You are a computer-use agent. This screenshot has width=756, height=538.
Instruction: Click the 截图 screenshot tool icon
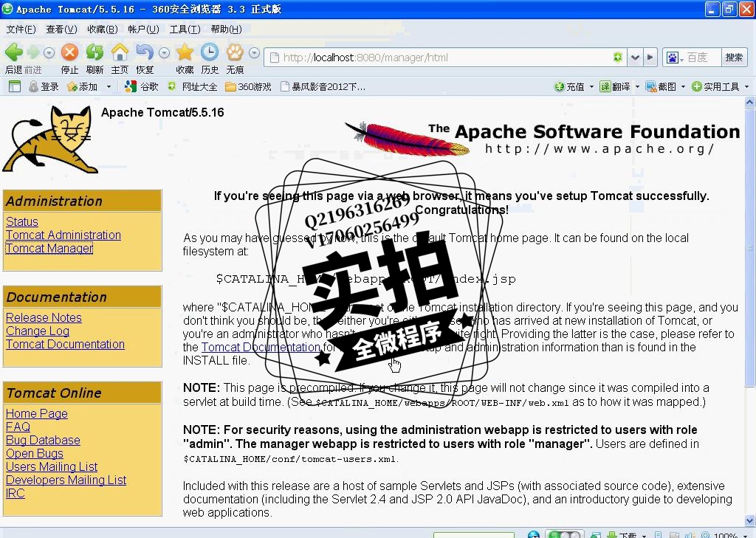point(651,87)
